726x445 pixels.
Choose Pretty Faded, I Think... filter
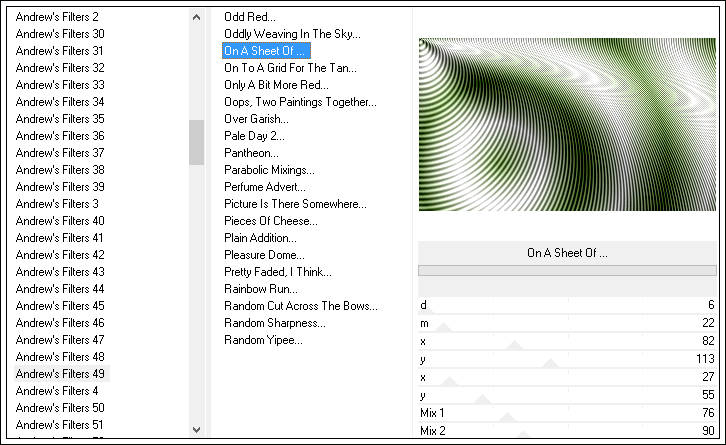pos(278,272)
